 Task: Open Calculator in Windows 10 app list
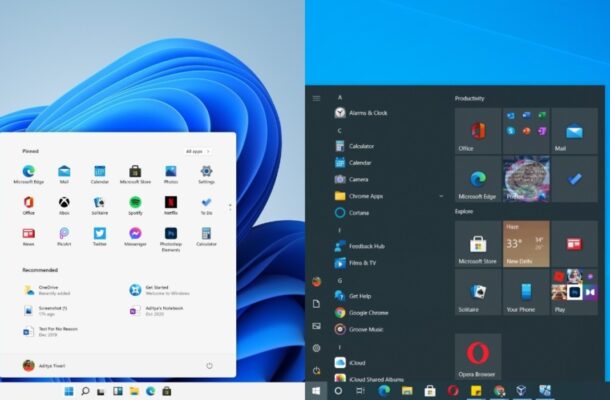click(354, 146)
